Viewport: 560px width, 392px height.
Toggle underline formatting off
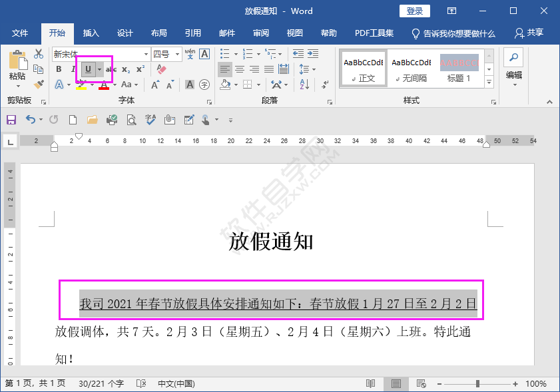coord(87,69)
